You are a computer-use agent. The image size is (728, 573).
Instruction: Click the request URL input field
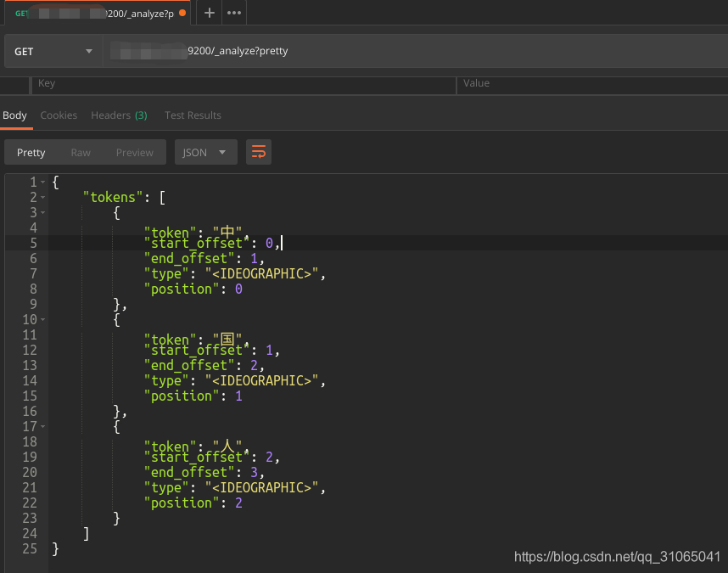416,51
